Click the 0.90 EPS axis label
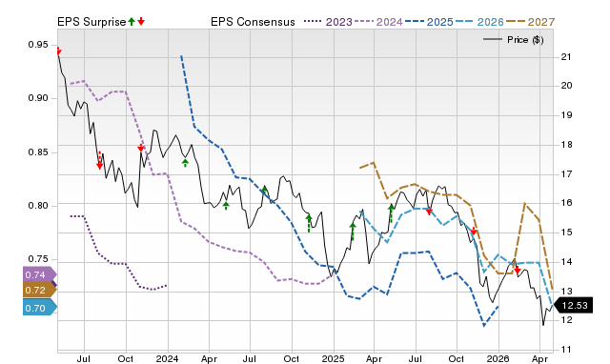This screenshot has width=610, height=364. (x=38, y=98)
